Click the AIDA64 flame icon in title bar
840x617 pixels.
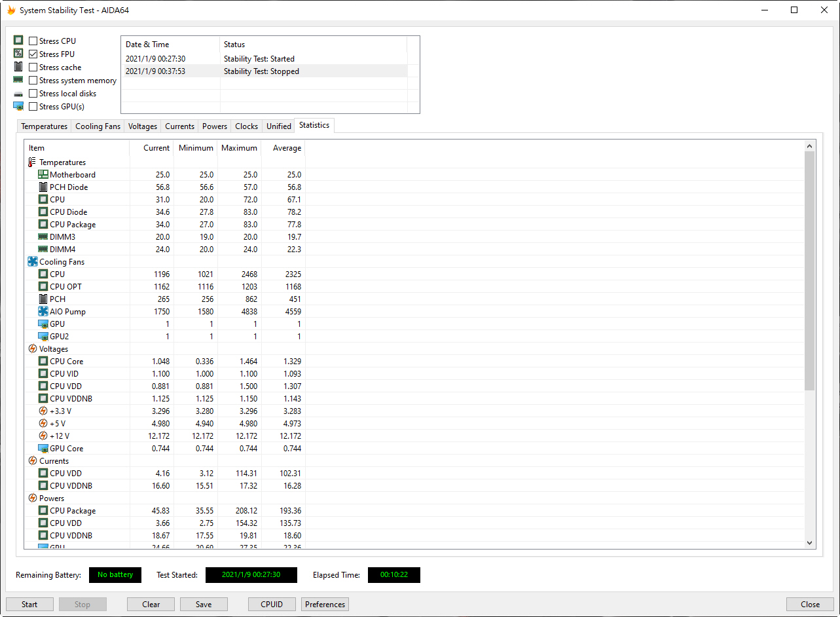pos(11,10)
